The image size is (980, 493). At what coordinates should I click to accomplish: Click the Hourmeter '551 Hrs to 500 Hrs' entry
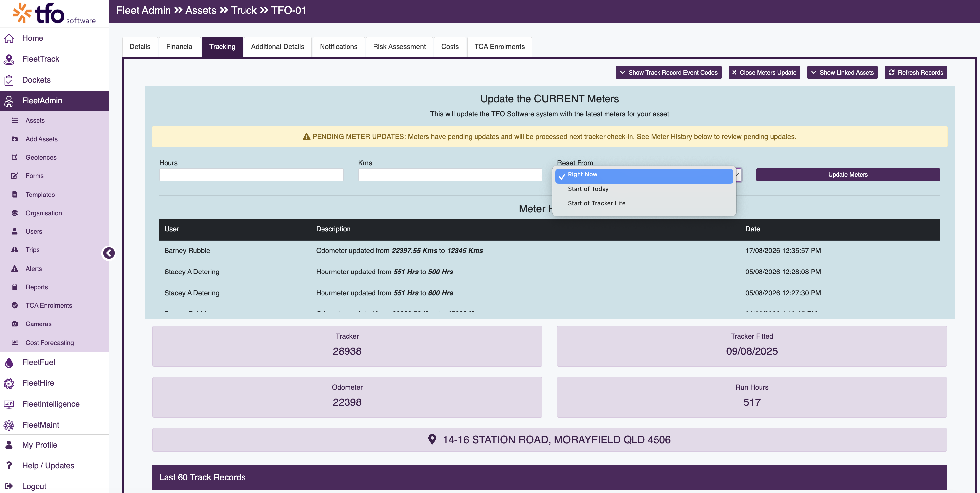click(384, 272)
